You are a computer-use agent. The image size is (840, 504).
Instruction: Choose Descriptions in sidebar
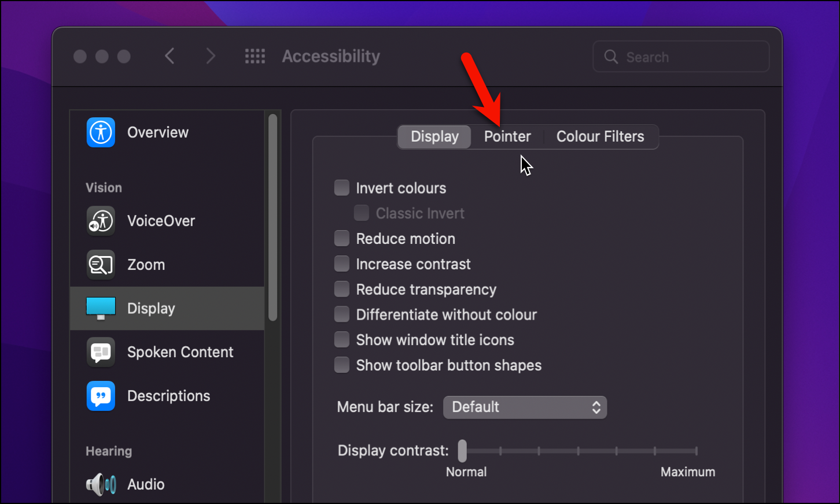coord(169,396)
